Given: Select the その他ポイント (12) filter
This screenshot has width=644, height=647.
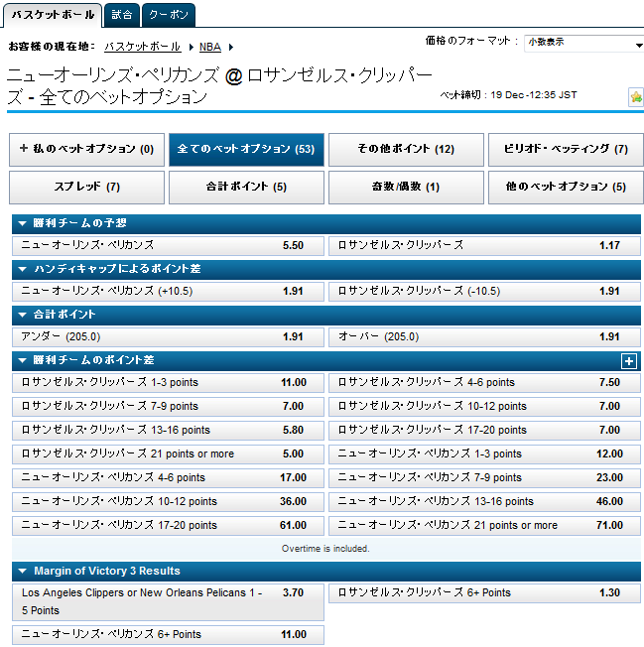Looking at the screenshot, I should click(x=406, y=149).
